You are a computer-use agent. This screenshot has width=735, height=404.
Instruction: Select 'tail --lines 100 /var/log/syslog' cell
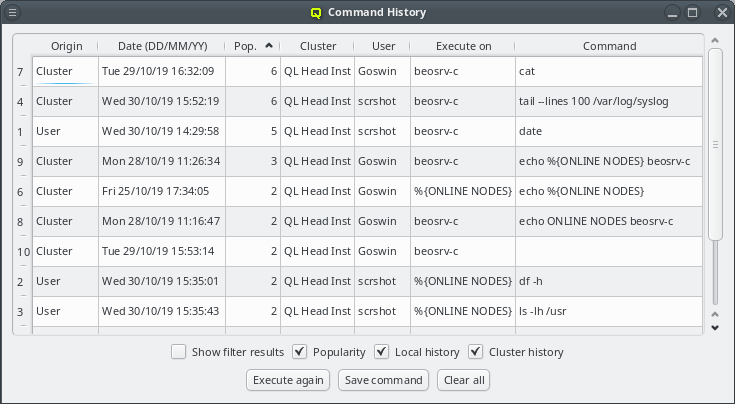tap(609, 101)
